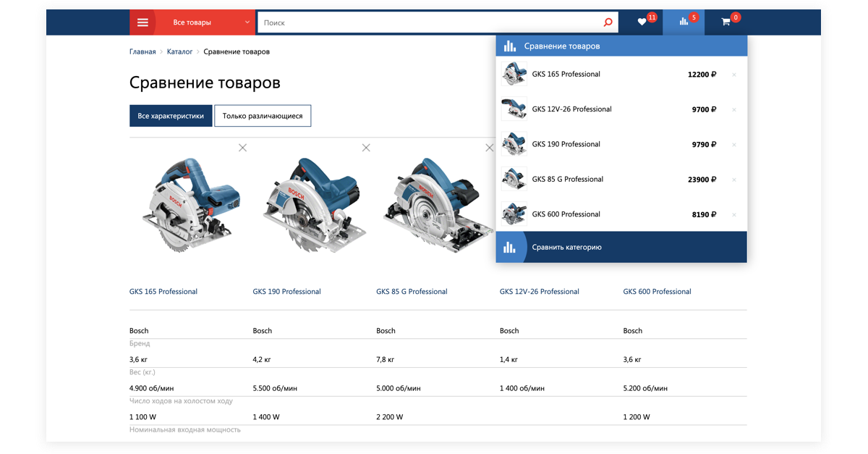868x454 pixels.
Task: Click the 2 200 W power value
Action: coord(389,417)
